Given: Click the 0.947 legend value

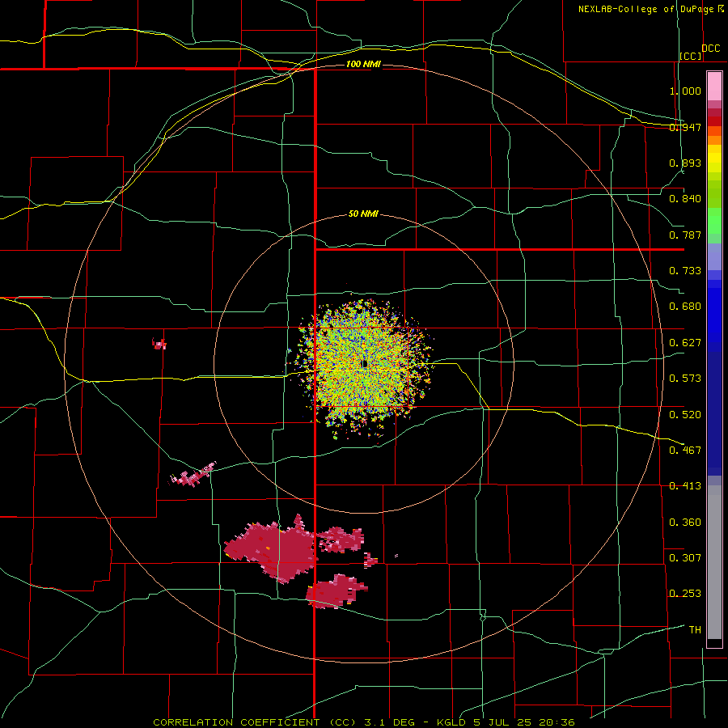Looking at the screenshot, I should 685,127.
